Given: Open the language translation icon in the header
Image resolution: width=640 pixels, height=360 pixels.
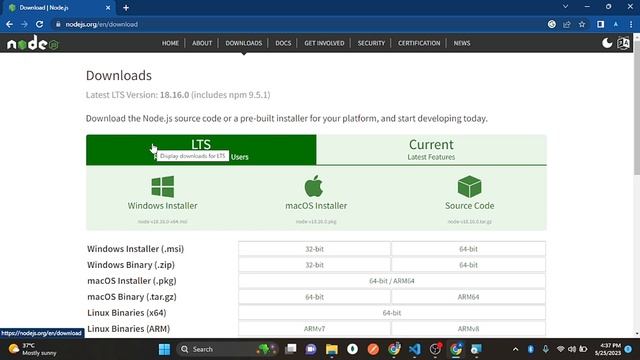Looking at the screenshot, I should pyautogui.click(x=623, y=43).
